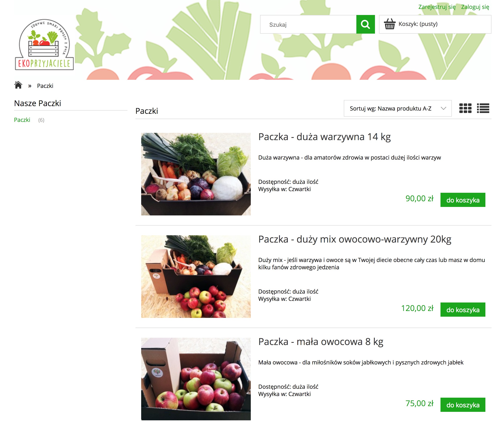Expand sorting options via chevron arrow

[x=443, y=109]
